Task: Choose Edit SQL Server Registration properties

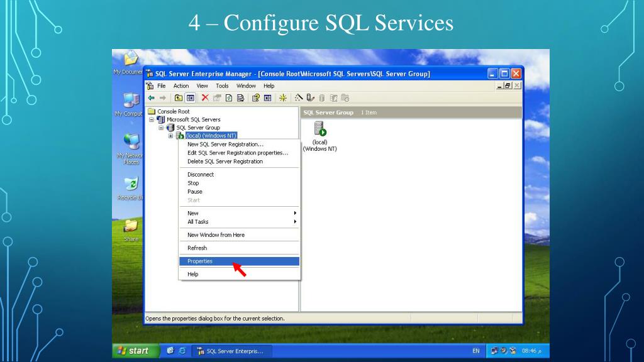Action: point(239,153)
